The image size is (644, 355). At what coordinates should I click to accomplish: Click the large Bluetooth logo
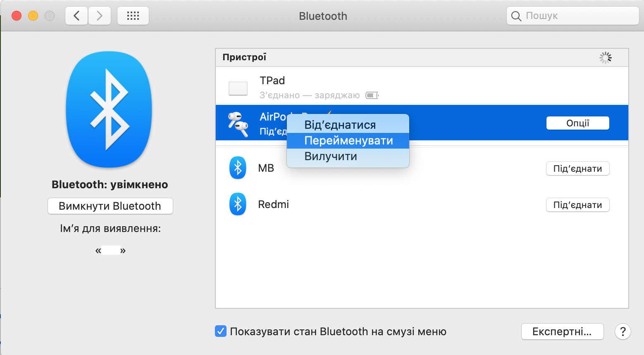point(109,109)
